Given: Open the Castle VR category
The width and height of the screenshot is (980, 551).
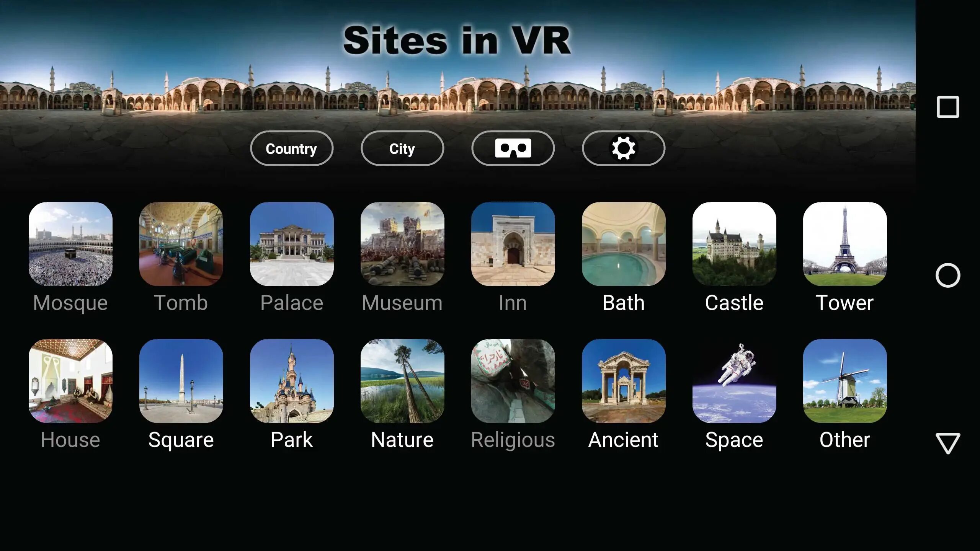Looking at the screenshot, I should 734,258.
